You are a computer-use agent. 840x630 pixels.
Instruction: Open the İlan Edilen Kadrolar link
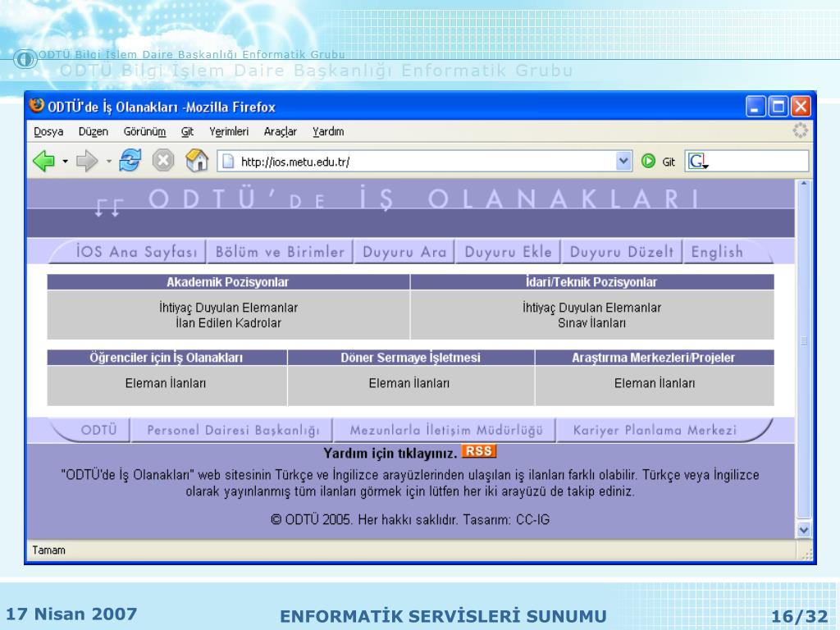(228, 323)
